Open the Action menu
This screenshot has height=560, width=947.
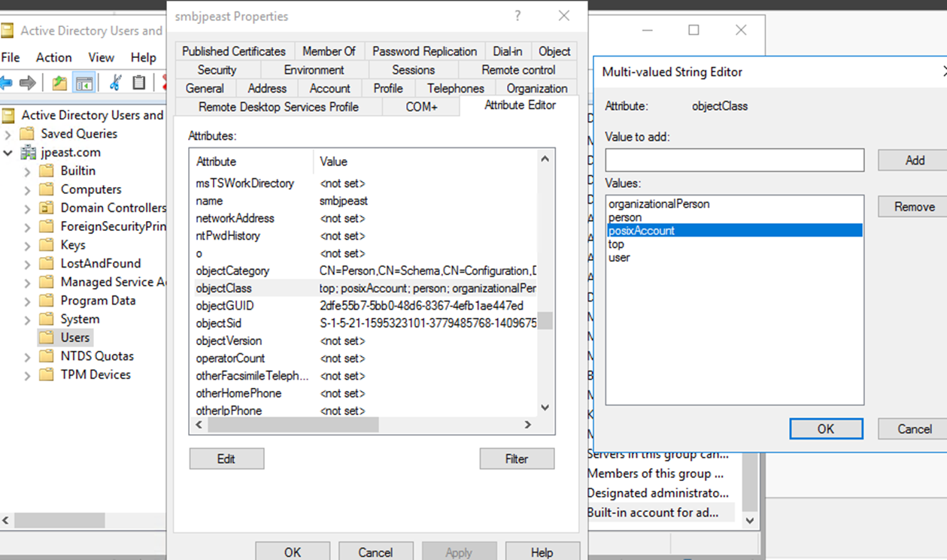[54, 57]
